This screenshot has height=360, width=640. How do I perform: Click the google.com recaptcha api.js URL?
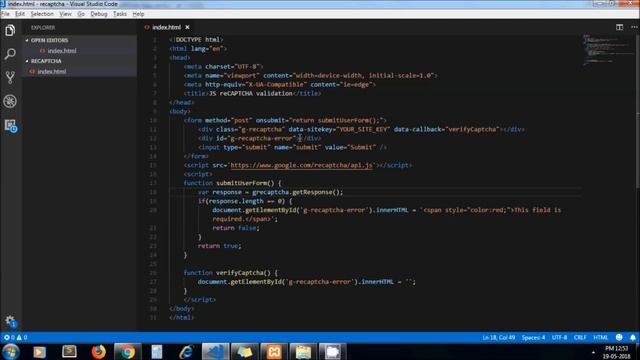click(302, 165)
